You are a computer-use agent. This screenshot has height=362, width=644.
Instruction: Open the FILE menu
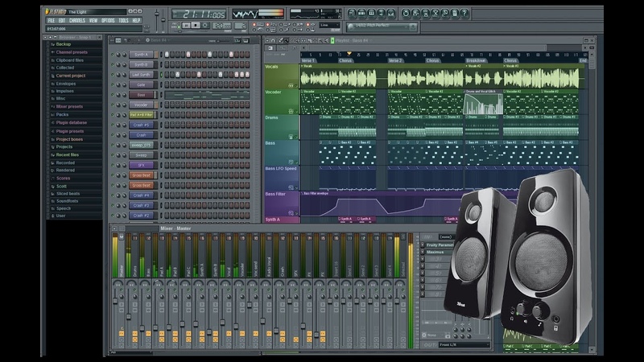pos(51,21)
